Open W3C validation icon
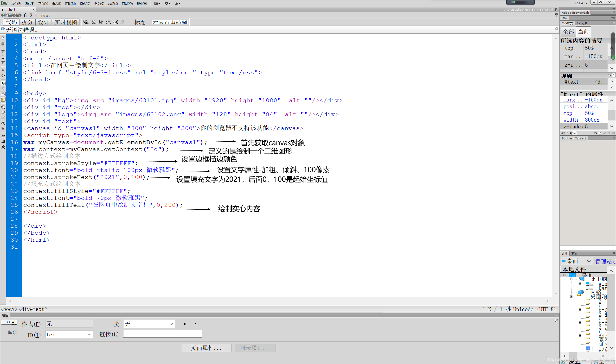Screen dimensions: 616x364 [108, 22]
